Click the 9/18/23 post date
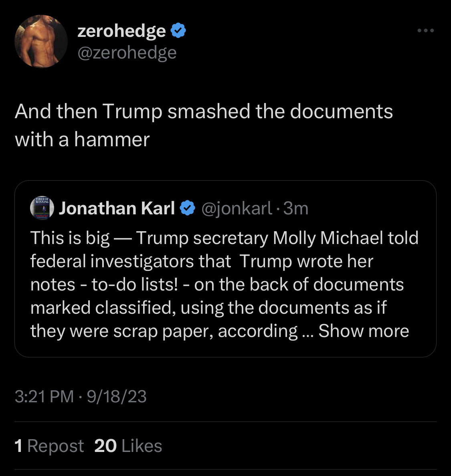451x476 pixels. pos(117,397)
